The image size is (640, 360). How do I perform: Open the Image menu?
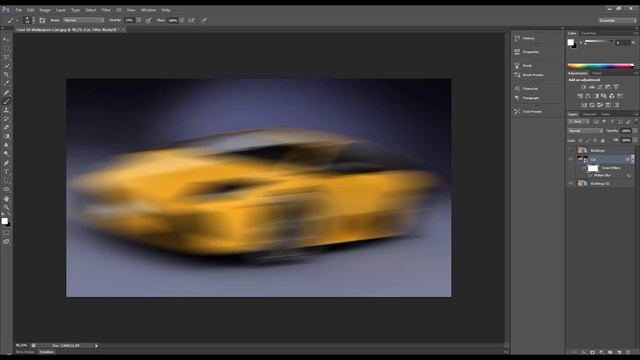point(45,10)
